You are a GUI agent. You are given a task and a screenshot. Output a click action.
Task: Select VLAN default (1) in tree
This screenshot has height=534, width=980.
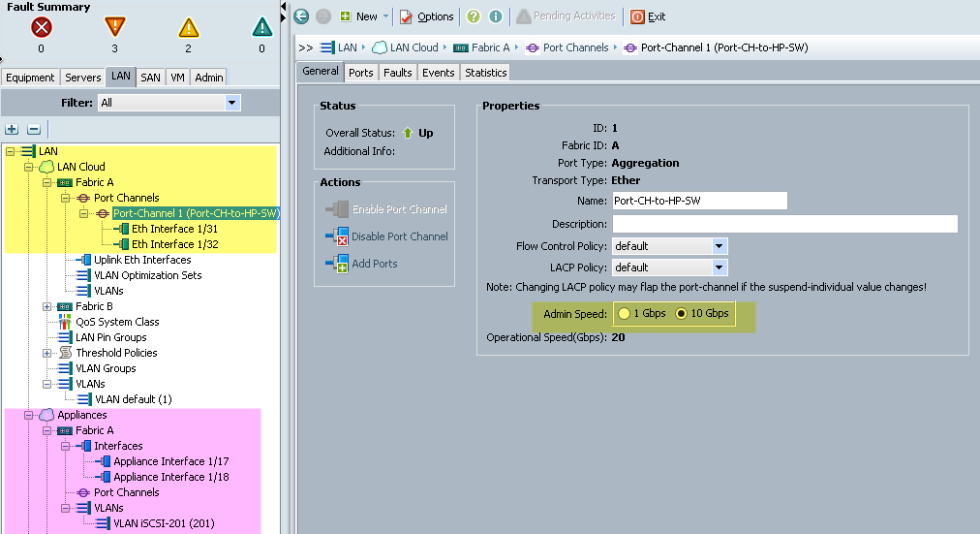pos(133,399)
